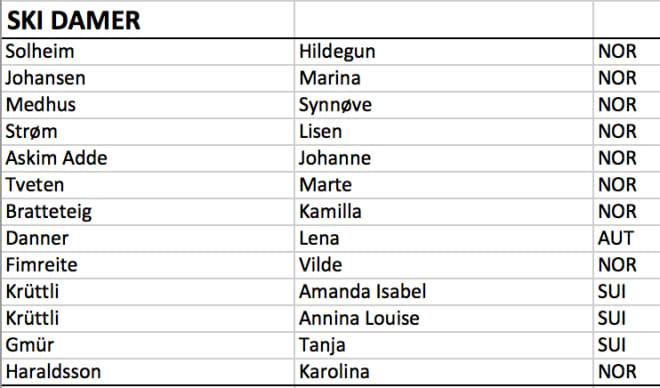Select the Annina Louise cell
The height and width of the screenshot is (388, 660).
444,319
